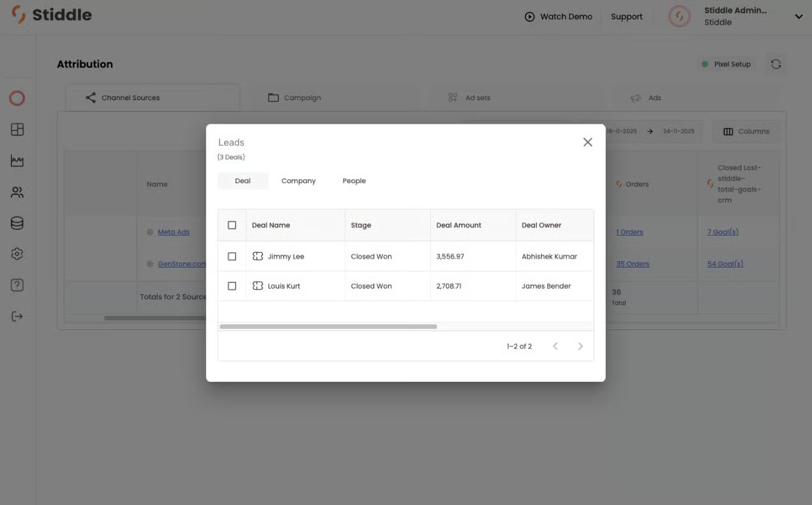Open the dashboard grid icon in the sidebar
812x505 pixels.
[x=17, y=130]
